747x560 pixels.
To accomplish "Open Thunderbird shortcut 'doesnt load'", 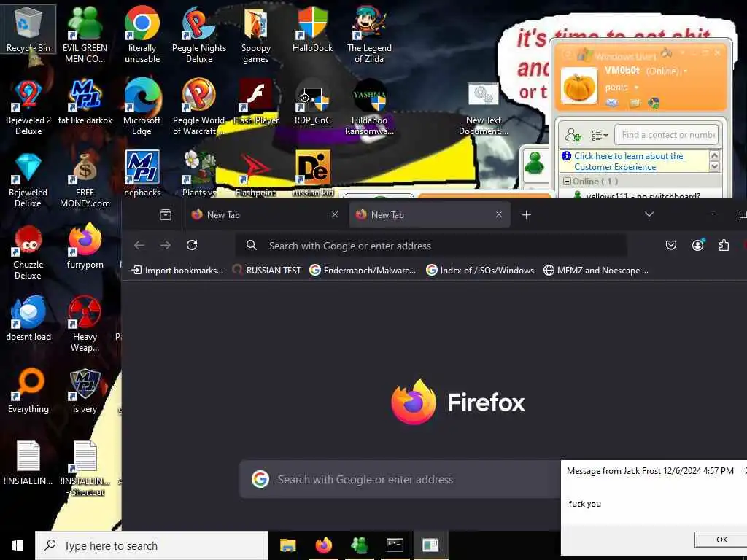I will click(28, 319).
